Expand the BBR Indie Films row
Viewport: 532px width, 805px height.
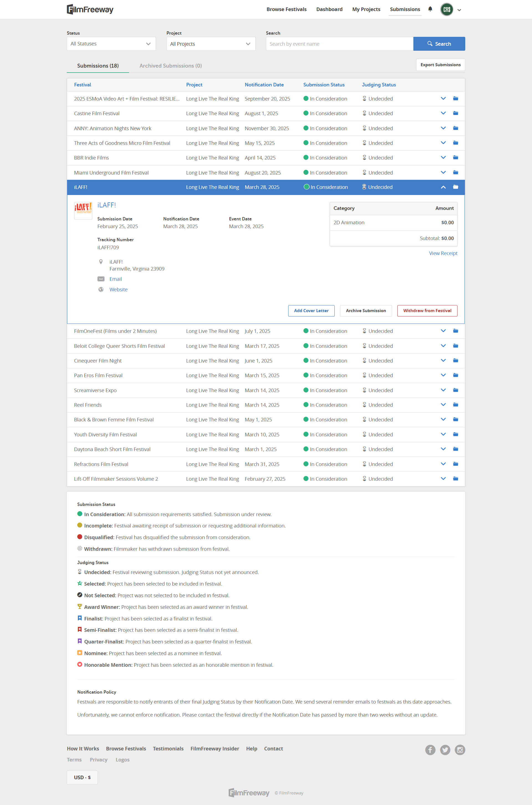pos(443,158)
